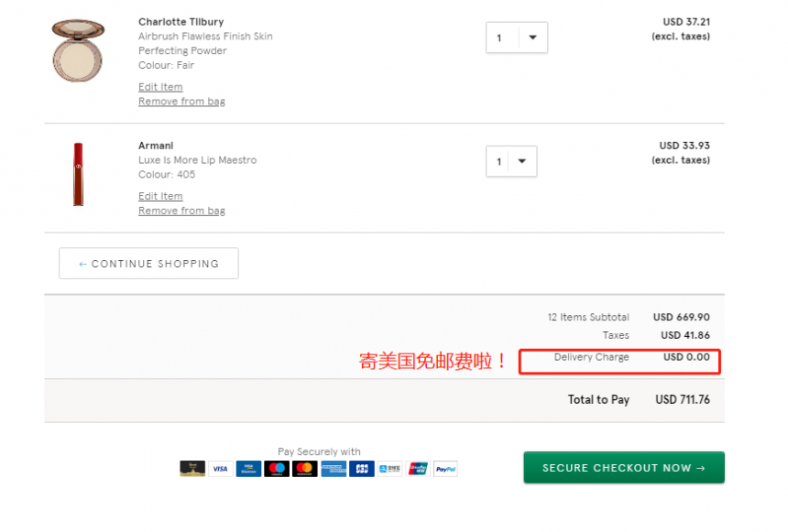Image resolution: width=788 pixels, height=532 pixels.
Task: Open quantity dropdown for Armani Lip Maestro
Action: pyautogui.click(x=511, y=161)
